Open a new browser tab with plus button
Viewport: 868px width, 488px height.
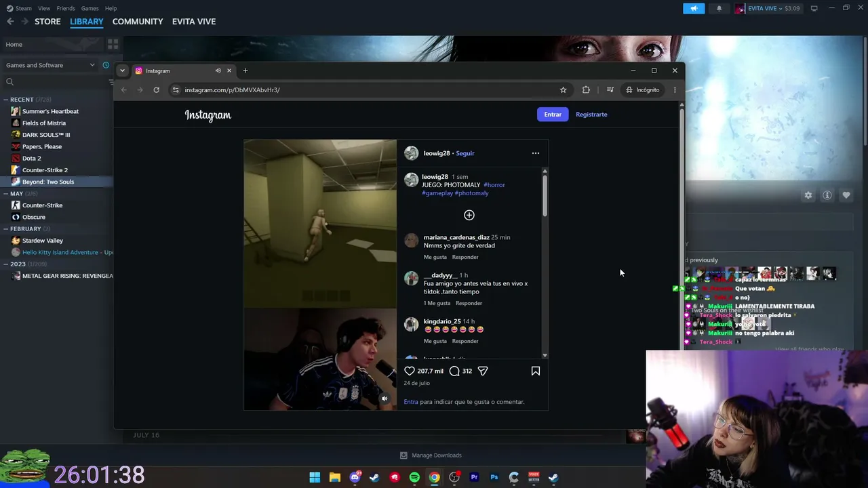(245, 70)
